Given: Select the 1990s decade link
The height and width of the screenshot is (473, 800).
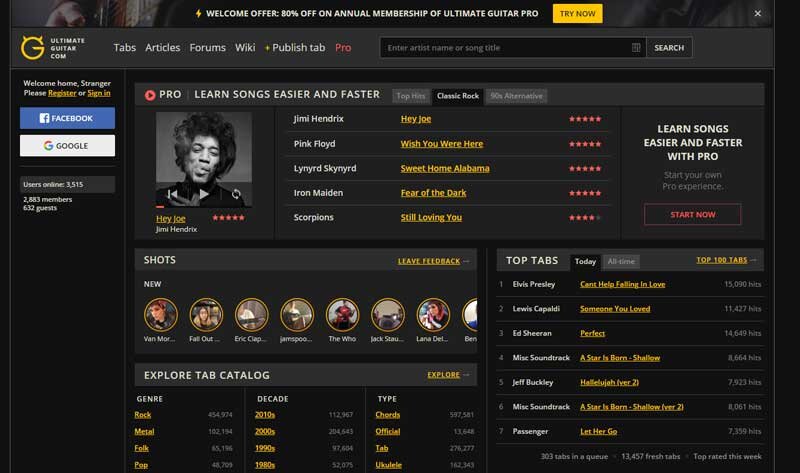Looking at the screenshot, I should tap(265, 449).
